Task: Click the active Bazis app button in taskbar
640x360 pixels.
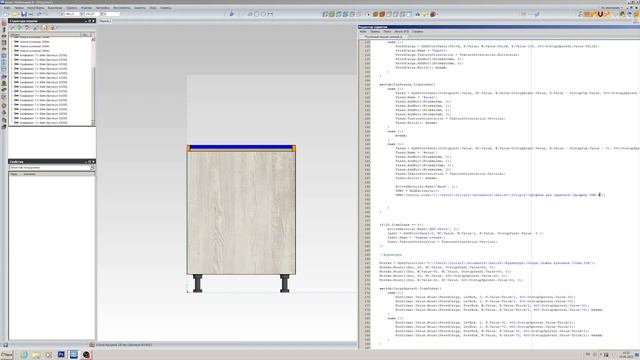Action: click(x=74, y=355)
